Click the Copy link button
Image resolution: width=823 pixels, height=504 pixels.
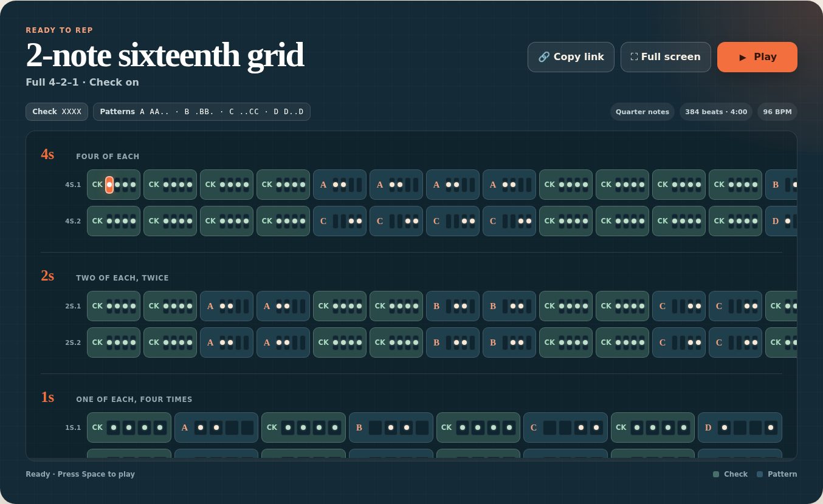pos(571,57)
